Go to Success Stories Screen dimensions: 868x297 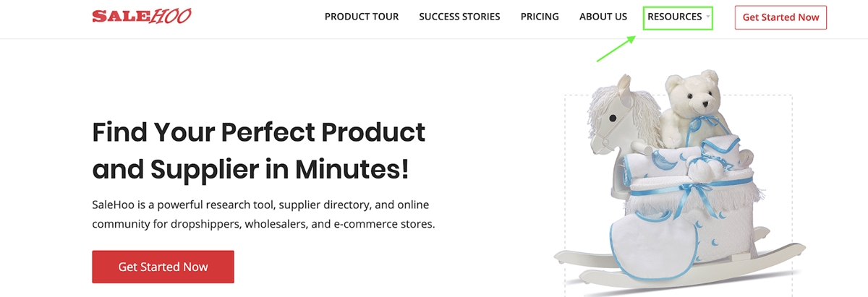point(459,17)
